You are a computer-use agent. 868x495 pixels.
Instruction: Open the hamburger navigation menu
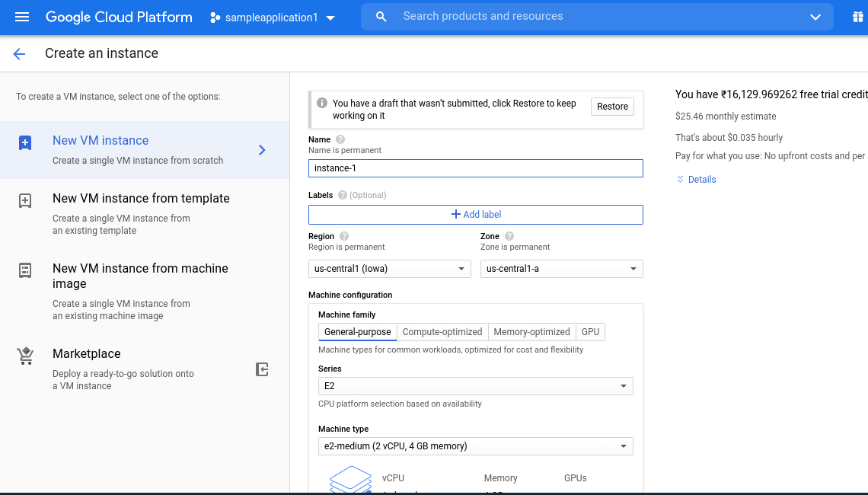[x=22, y=17]
